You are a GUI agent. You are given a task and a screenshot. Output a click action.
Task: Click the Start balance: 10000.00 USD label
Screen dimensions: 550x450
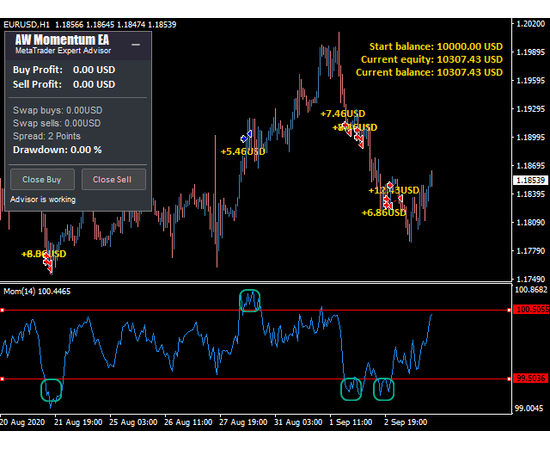[436, 47]
